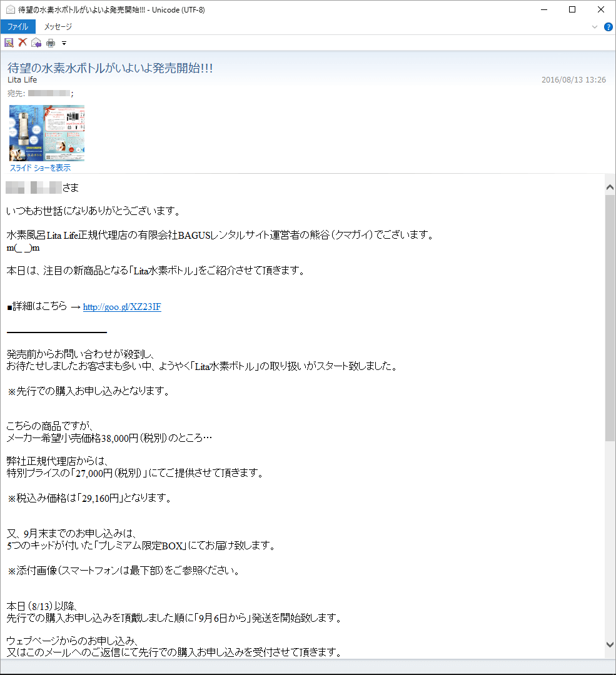Viewport: 616px width, 675px height.
Task: Close the message window
Action: (601, 9)
